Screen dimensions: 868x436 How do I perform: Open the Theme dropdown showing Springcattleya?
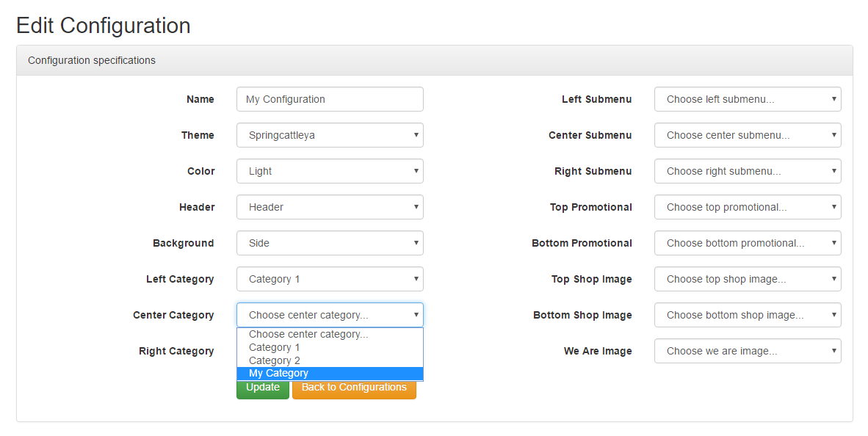pos(330,135)
